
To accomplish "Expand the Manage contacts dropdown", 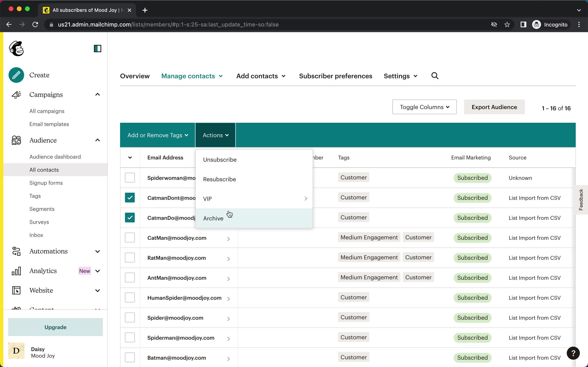I will pyautogui.click(x=192, y=76).
